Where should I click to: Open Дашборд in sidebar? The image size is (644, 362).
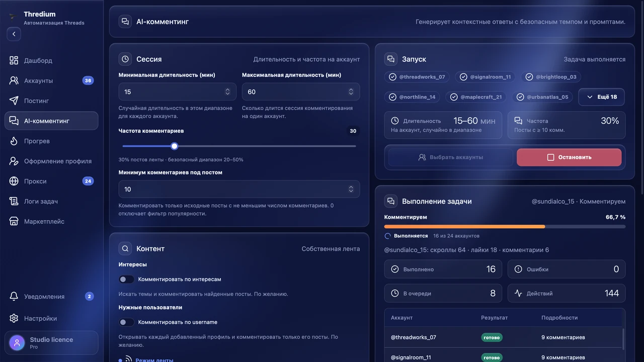(x=51, y=60)
